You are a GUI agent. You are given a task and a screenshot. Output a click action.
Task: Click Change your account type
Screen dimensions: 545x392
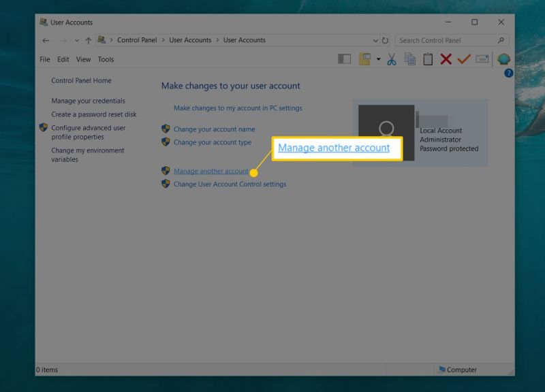[x=213, y=142]
